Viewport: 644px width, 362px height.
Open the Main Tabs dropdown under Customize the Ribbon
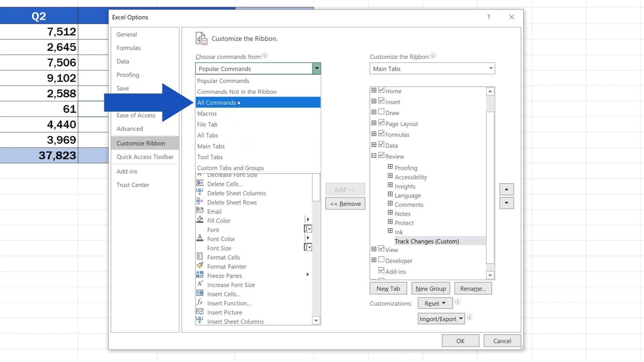coord(491,68)
